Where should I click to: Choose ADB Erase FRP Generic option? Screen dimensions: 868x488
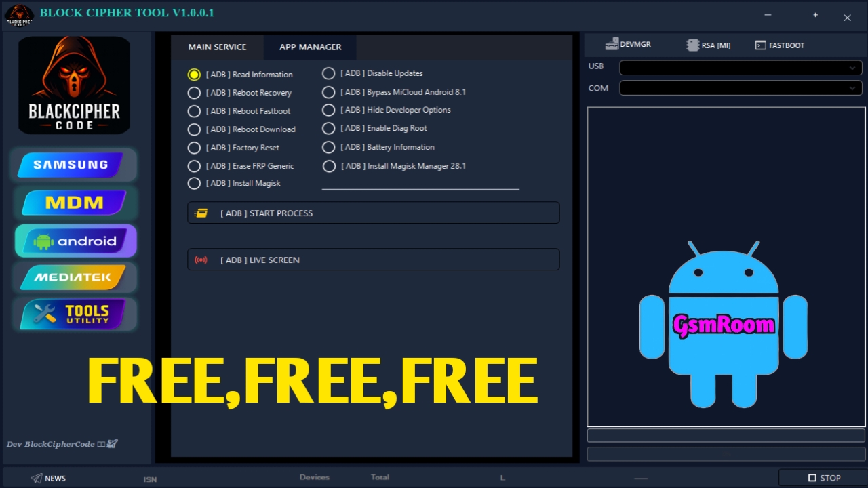point(194,166)
